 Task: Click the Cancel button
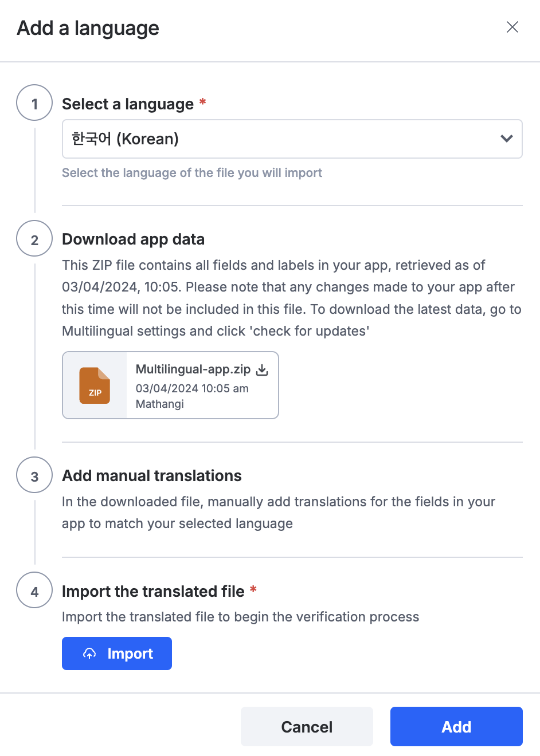click(x=307, y=726)
